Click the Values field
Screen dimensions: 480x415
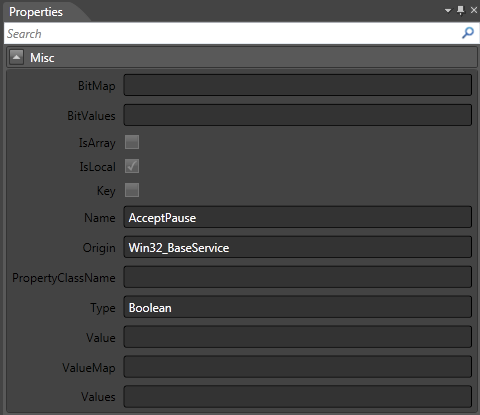click(x=298, y=397)
